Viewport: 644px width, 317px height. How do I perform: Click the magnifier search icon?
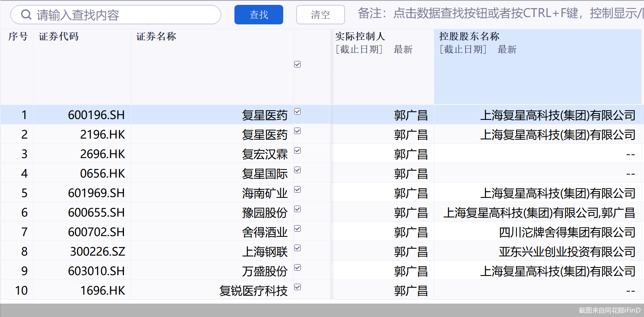pos(26,15)
